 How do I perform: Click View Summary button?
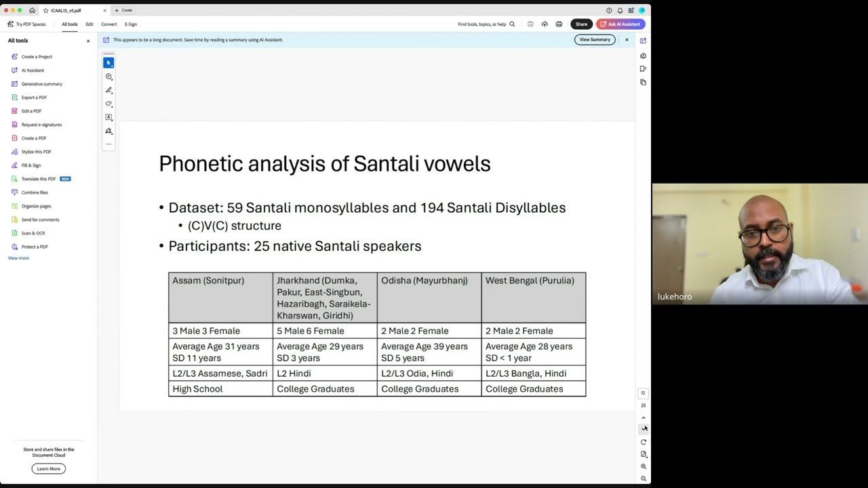coord(595,39)
